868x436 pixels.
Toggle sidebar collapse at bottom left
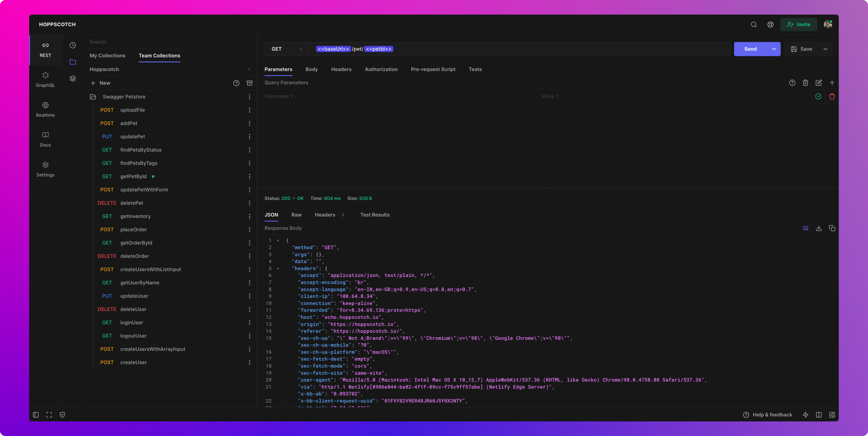36,415
